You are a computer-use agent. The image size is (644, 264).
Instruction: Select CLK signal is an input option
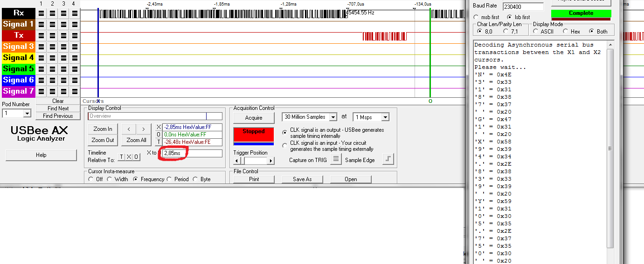pos(285,146)
